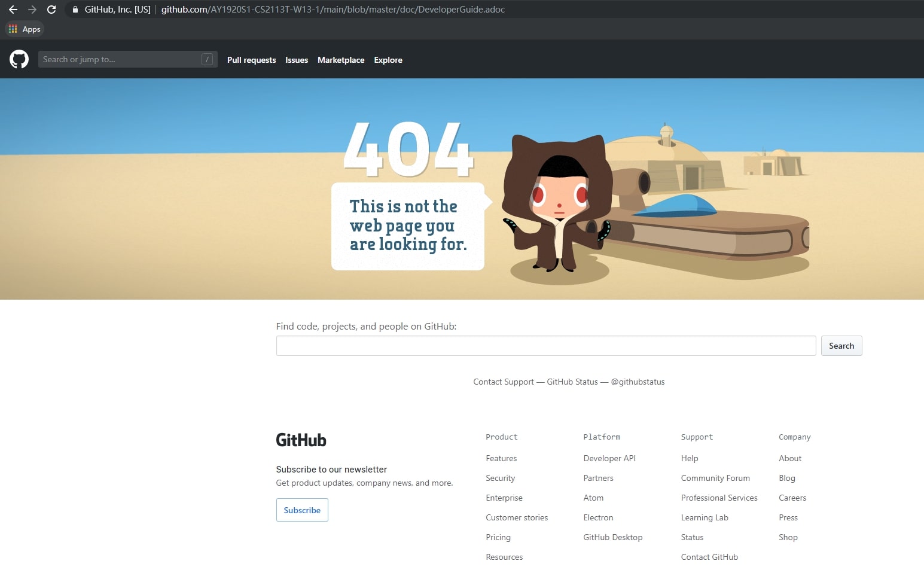Open the Resources footer link
This screenshot has width=924, height=576.
point(504,557)
